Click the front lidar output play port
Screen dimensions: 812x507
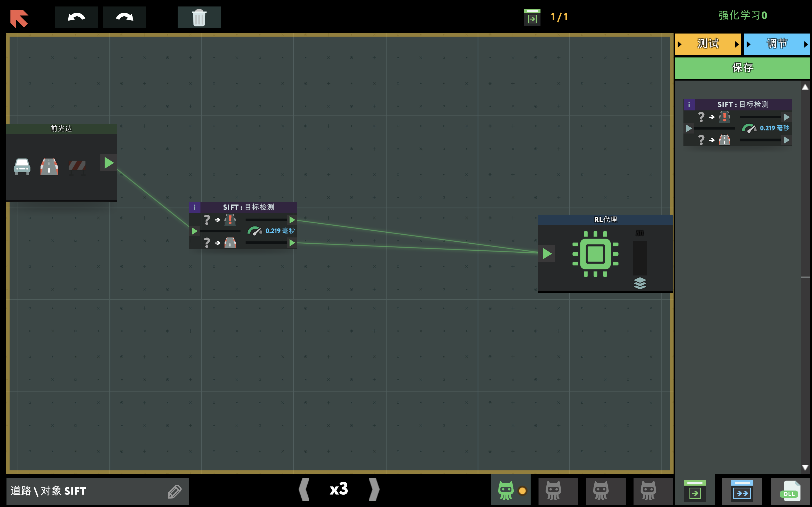click(x=109, y=163)
